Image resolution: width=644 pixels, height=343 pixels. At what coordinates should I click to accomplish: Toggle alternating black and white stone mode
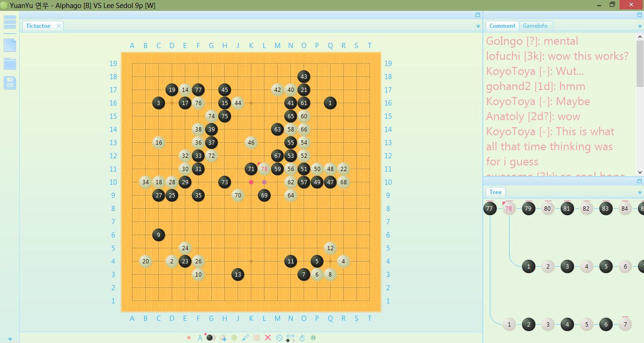point(211,337)
